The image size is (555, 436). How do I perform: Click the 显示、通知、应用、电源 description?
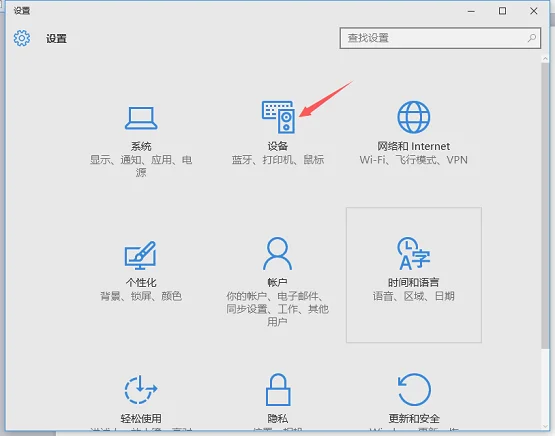click(x=141, y=166)
